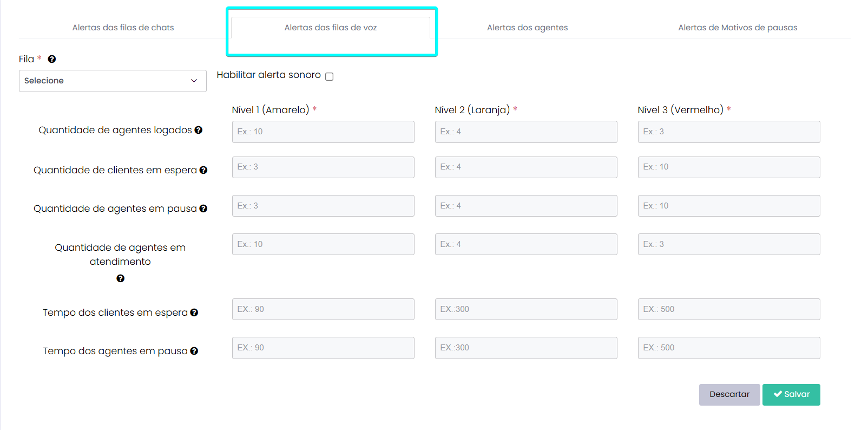This screenshot has height=430, width=868.
Task: Open the Alertas dos agentes tab
Action: click(527, 28)
